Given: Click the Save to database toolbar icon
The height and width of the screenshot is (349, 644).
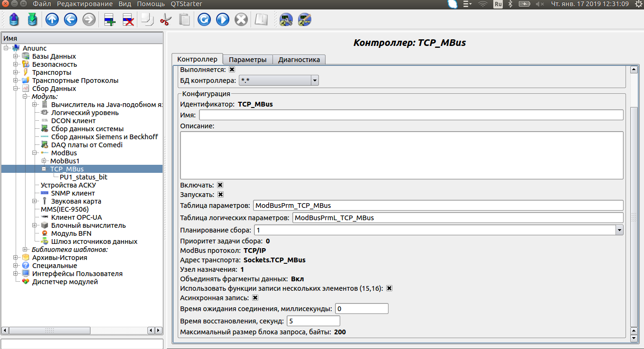Looking at the screenshot, I should 32,20.
